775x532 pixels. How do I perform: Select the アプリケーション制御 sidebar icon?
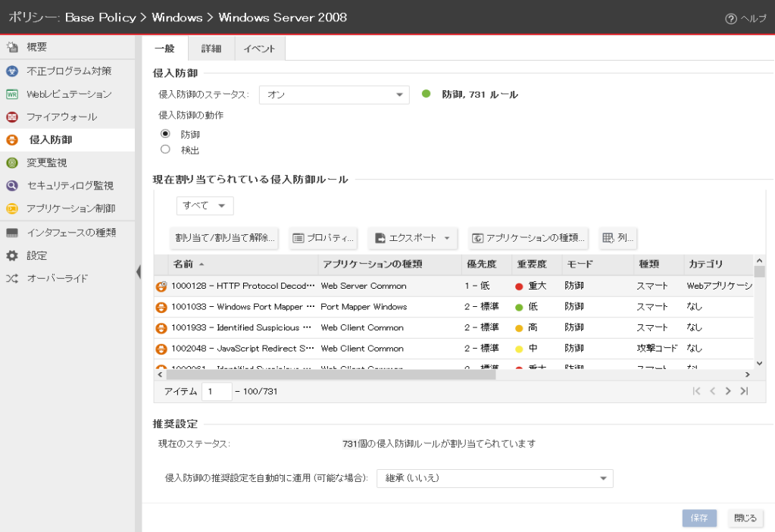pyautogui.click(x=11, y=208)
